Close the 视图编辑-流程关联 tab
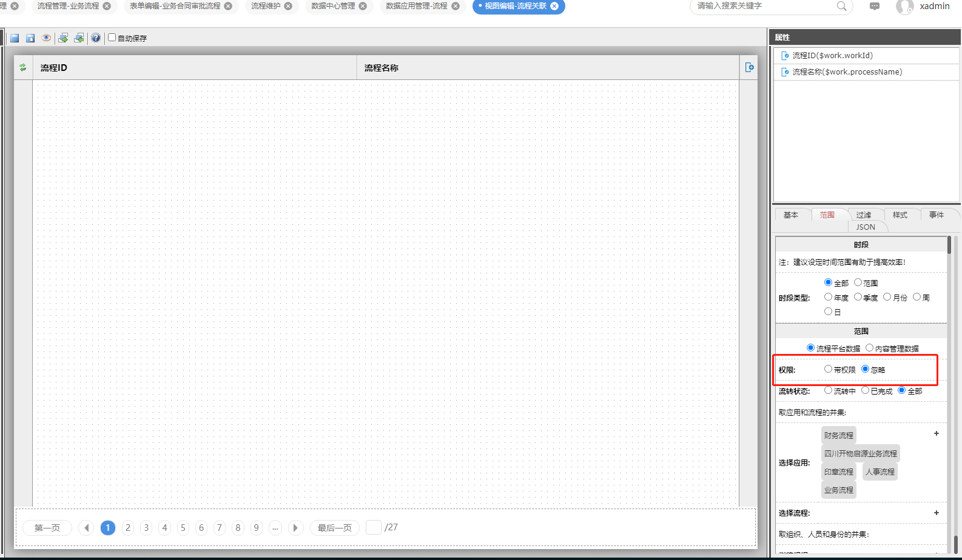The image size is (962, 560). point(554,6)
